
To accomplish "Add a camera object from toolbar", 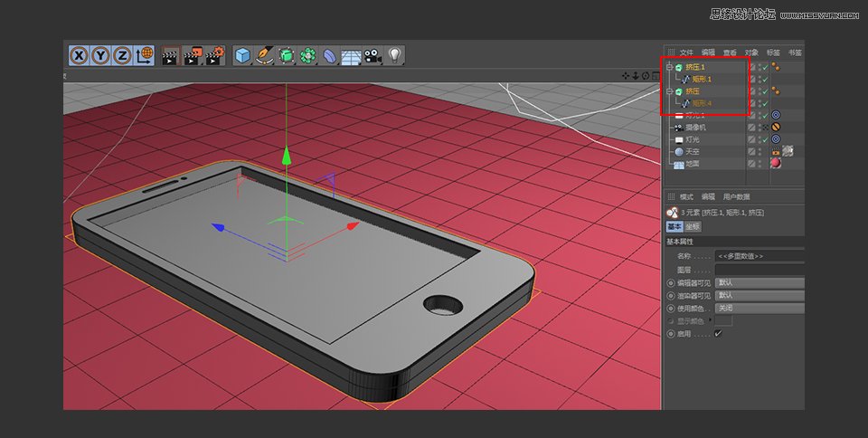I will (373, 55).
